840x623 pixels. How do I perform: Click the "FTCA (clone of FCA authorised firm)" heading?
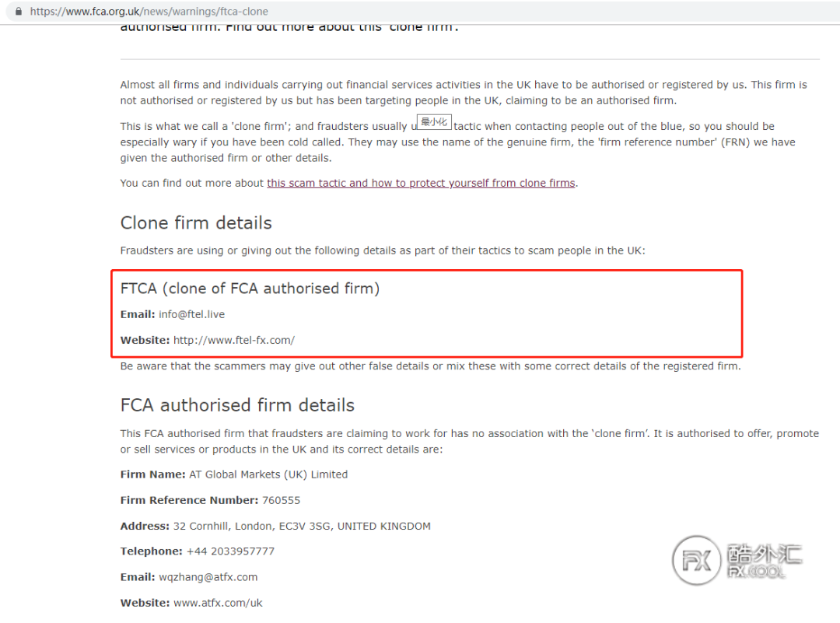[x=250, y=289]
